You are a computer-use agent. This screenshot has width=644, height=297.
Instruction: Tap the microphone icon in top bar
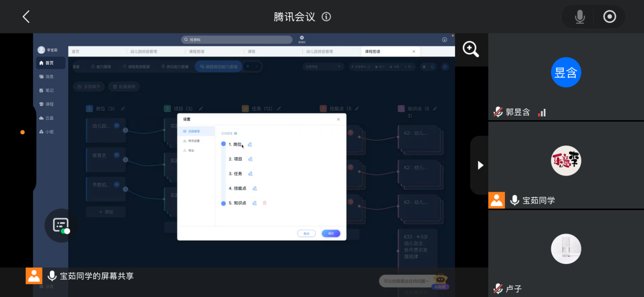pos(580,17)
